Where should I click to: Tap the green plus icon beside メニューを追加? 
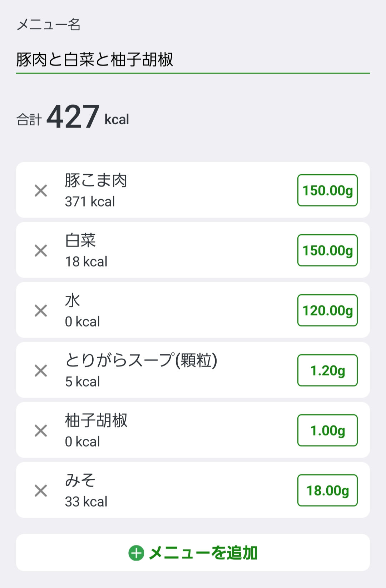pos(136,553)
